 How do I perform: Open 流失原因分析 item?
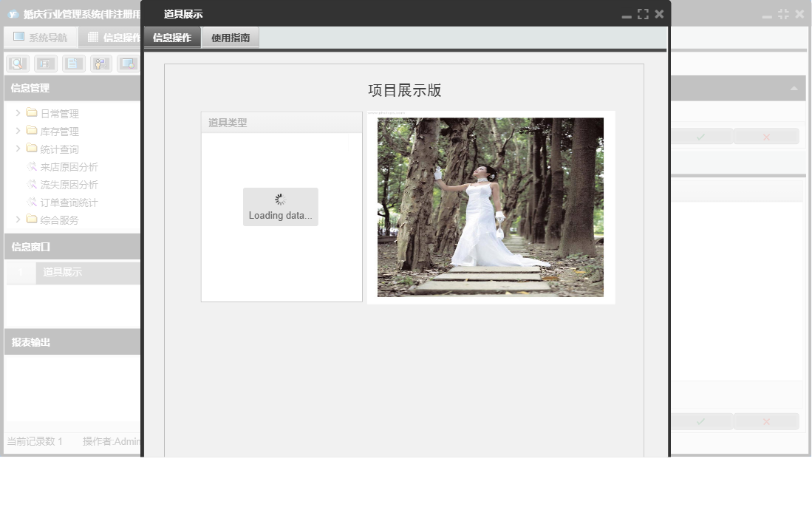pos(69,184)
